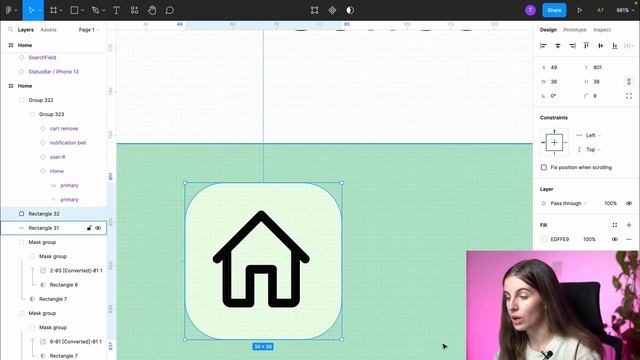This screenshot has width=640, height=360.
Task: Select the Comment tool
Action: 170,10
